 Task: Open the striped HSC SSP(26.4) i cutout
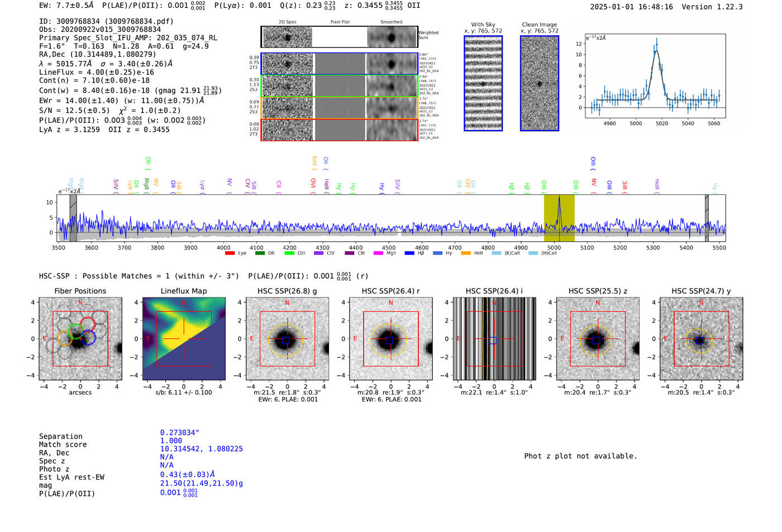494,339
